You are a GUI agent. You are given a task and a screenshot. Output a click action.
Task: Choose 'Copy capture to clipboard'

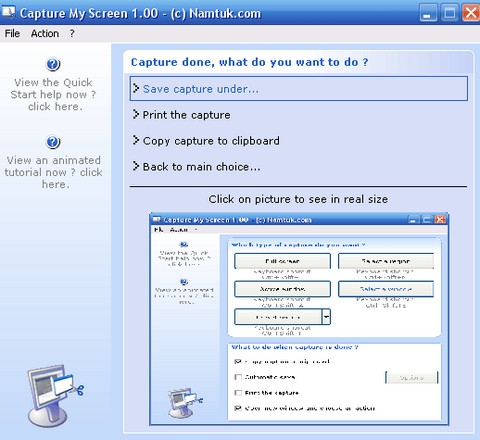click(x=211, y=141)
